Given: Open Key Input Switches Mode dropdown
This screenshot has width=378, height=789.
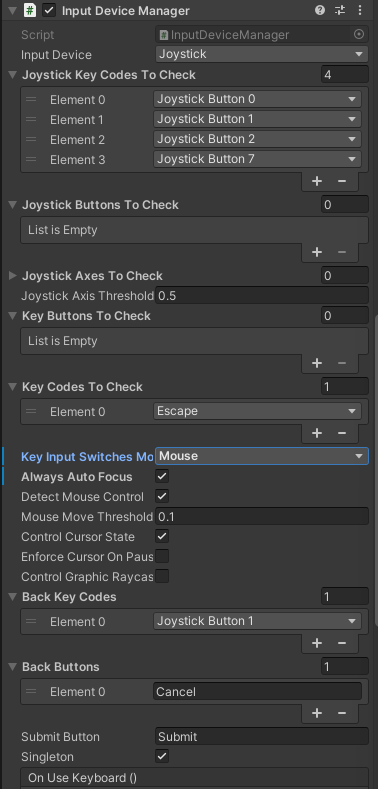Looking at the screenshot, I should (262, 456).
